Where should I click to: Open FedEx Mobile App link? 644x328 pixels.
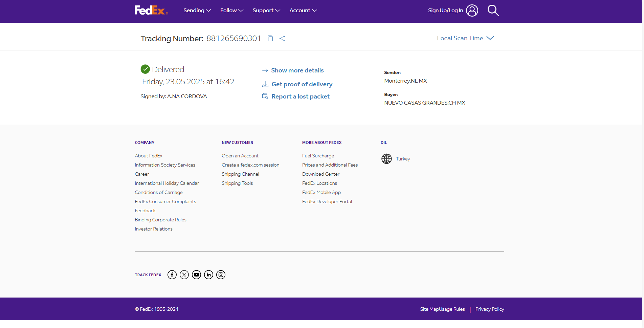(321, 192)
